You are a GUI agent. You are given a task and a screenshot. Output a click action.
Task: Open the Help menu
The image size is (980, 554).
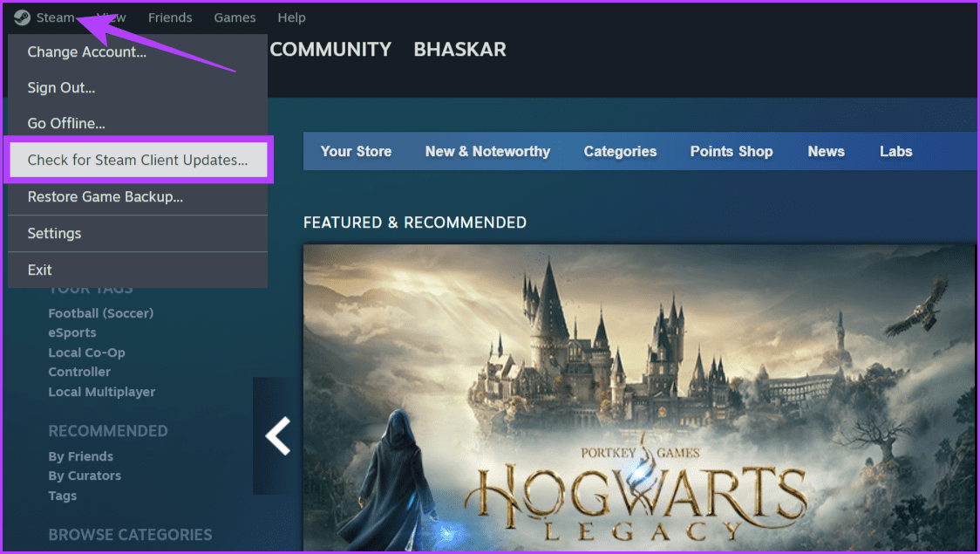(x=291, y=17)
